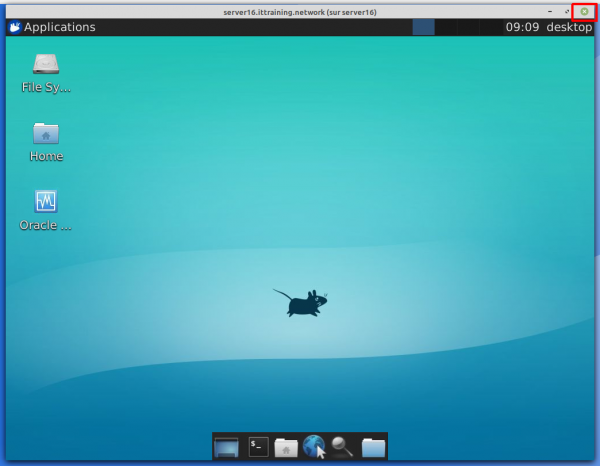Maximize the server16 viewer window
The width and height of the screenshot is (600, 466).
tap(567, 12)
